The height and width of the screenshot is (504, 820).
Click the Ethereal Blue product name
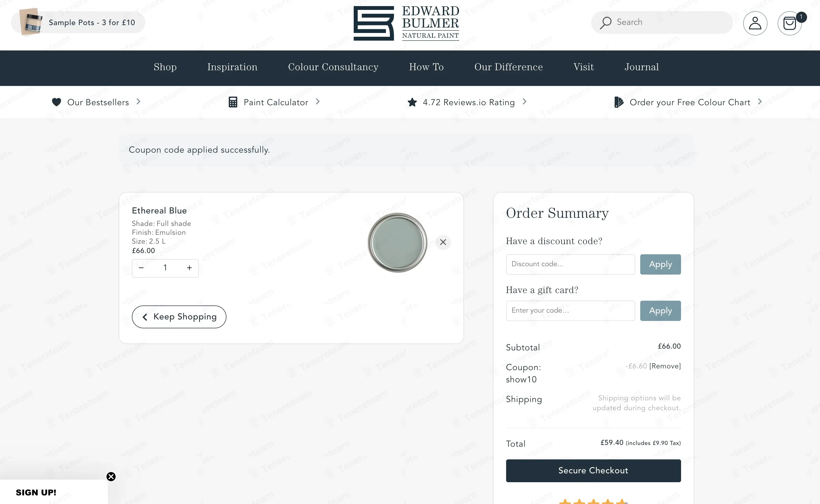click(x=159, y=211)
